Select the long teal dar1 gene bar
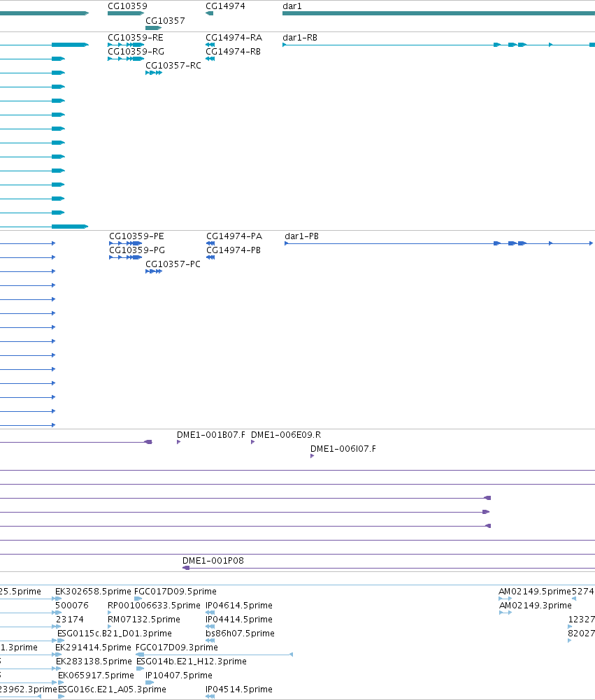 tap(439, 13)
